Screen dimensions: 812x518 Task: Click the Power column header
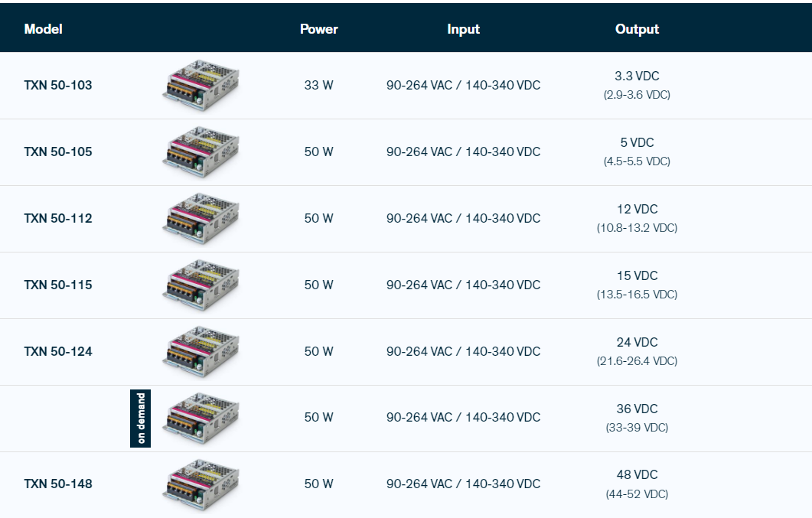[x=319, y=30]
